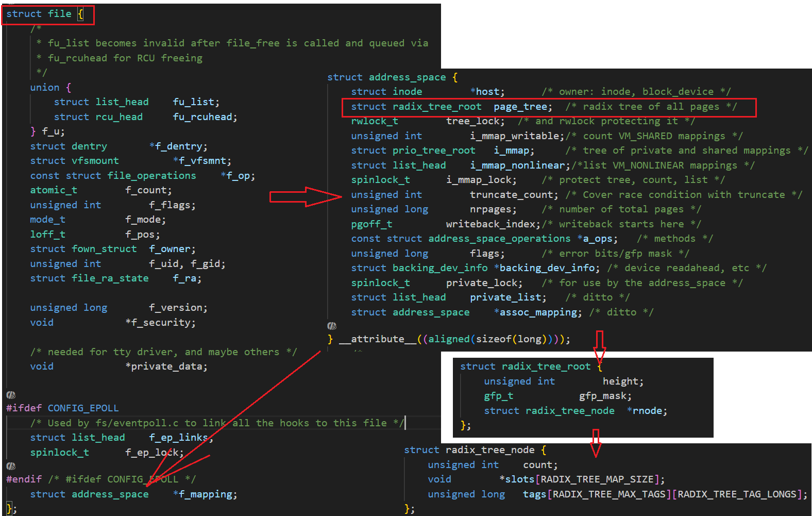
Task: Click the file_operations type name
Action: coord(151,176)
